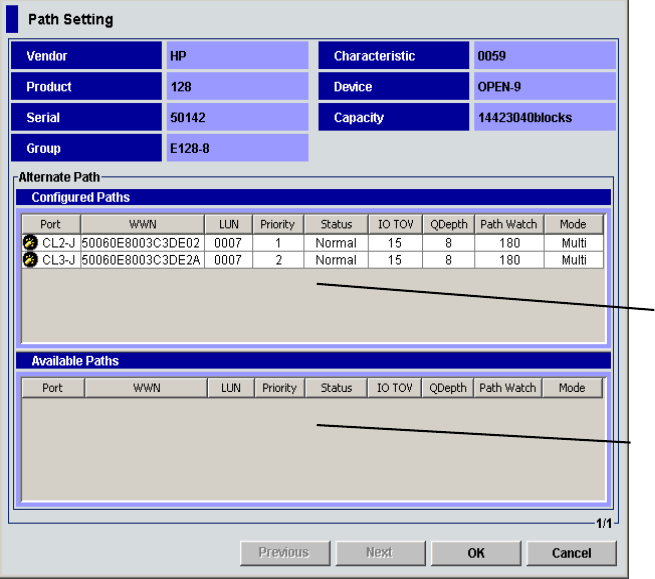
Task: Click QDepth column header in Available Paths
Action: click(449, 388)
